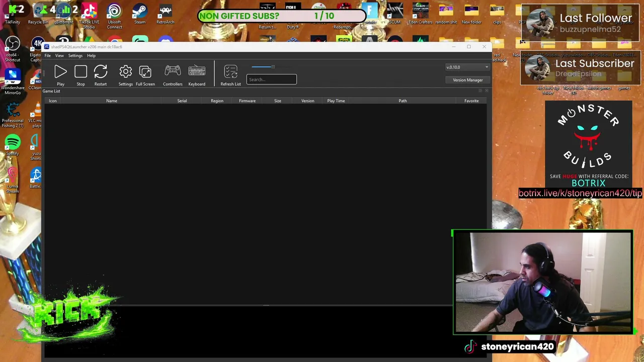644x362 pixels.
Task: Click into the Search field
Action: click(272, 79)
